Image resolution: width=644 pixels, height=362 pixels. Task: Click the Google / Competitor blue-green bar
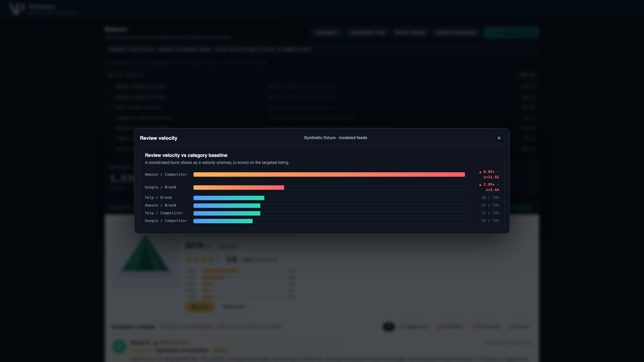coord(223,221)
